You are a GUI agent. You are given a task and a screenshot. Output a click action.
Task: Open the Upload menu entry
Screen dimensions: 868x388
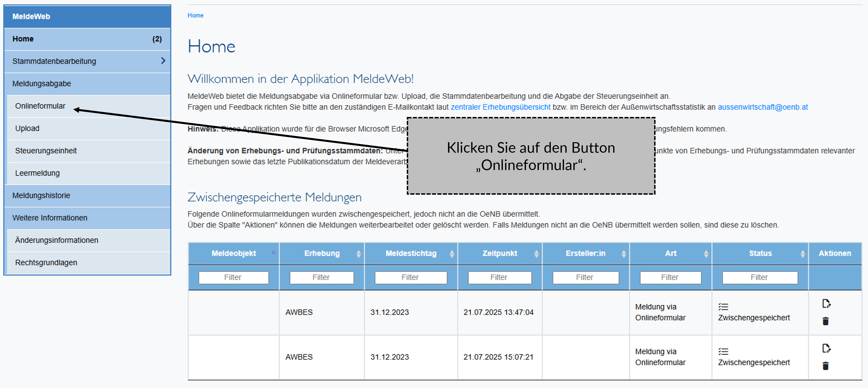[x=27, y=128]
